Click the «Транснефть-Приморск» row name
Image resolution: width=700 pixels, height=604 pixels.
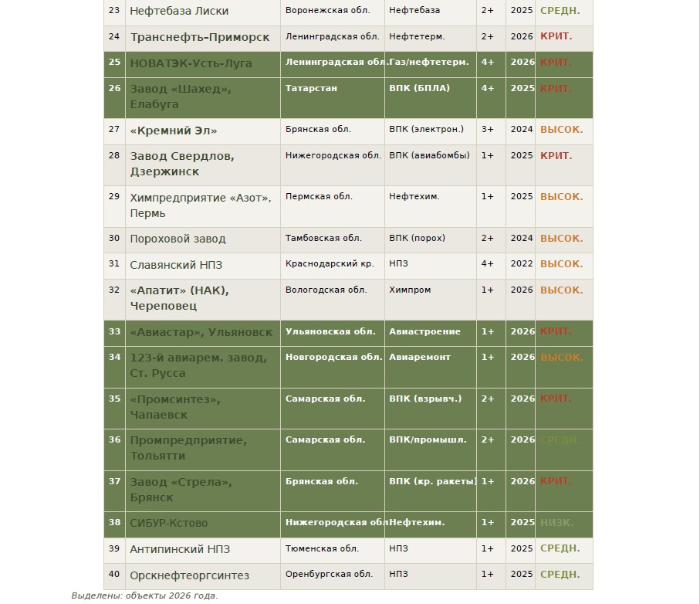tap(199, 37)
